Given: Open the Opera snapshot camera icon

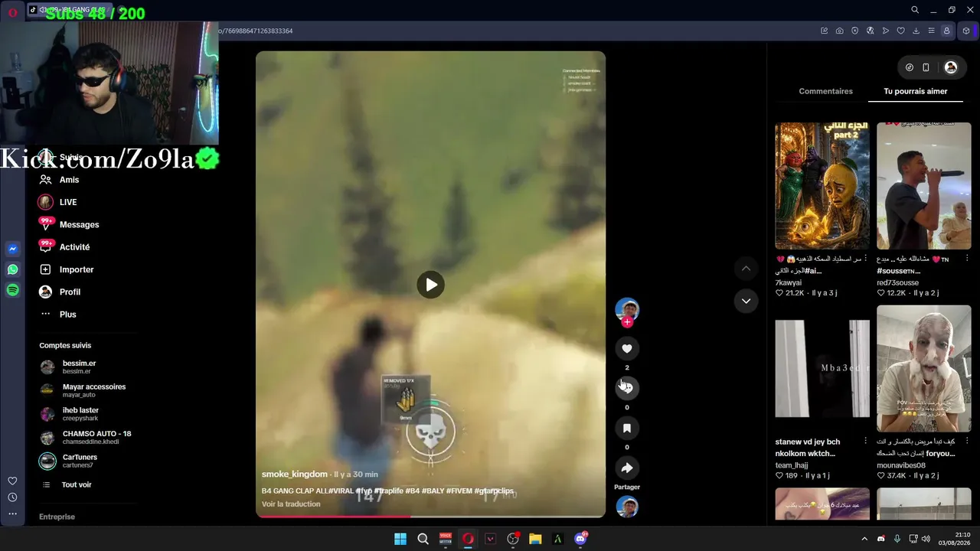Looking at the screenshot, I should pos(840,31).
